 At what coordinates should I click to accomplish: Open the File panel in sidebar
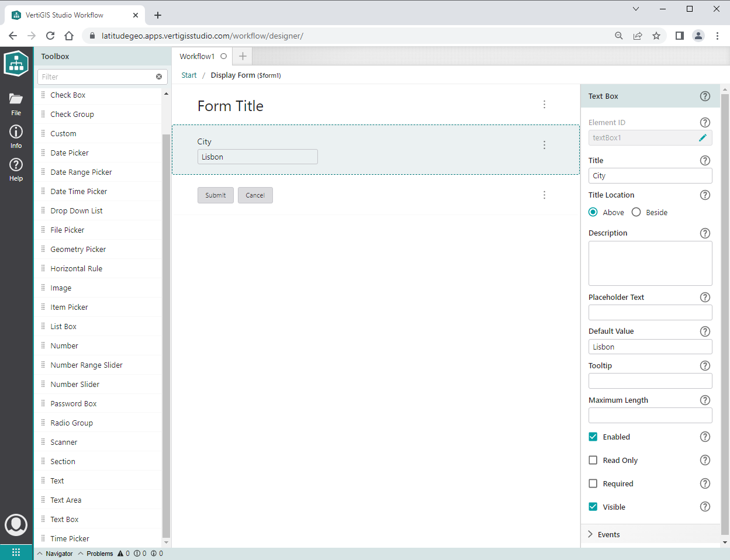(16, 103)
